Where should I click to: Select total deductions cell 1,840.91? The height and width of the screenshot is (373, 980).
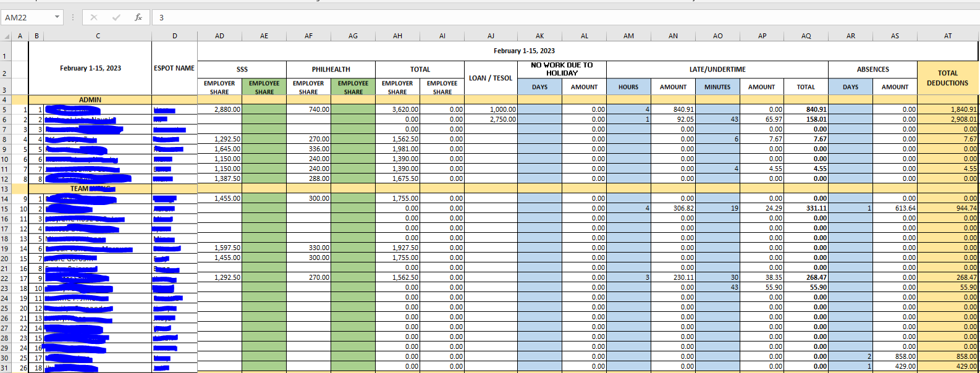coord(948,109)
